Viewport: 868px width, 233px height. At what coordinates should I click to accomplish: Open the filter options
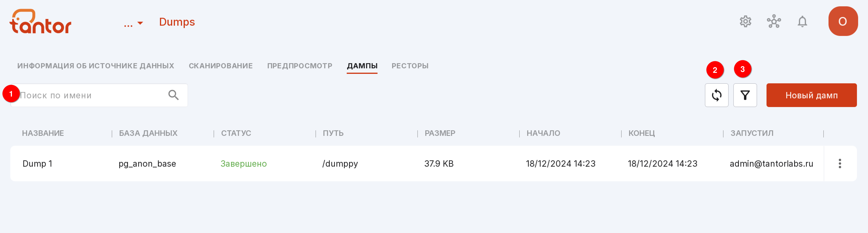[x=745, y=95]
